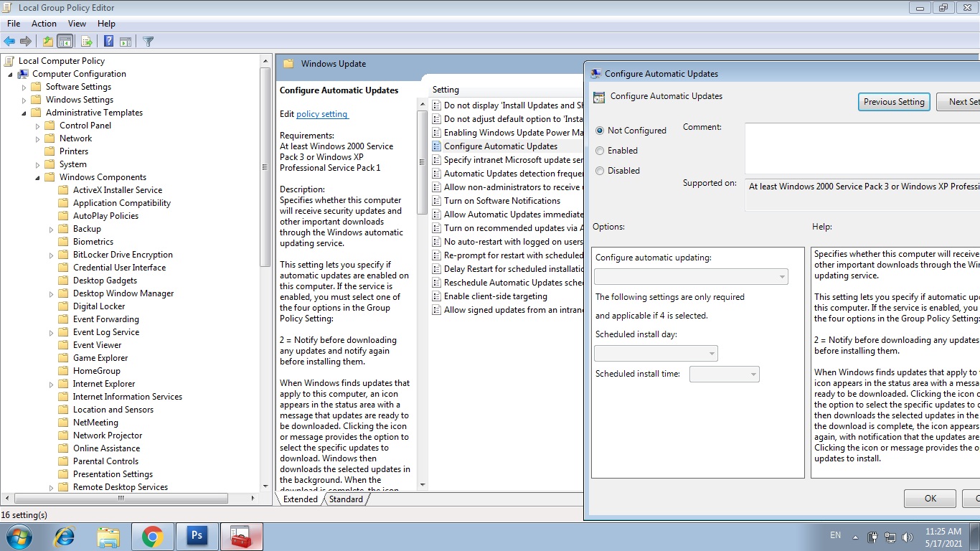The width and height of the screenshot is (980, 551).
Task: Click icon next to Enable client-side targeting
Action: [x=437, y=296]
